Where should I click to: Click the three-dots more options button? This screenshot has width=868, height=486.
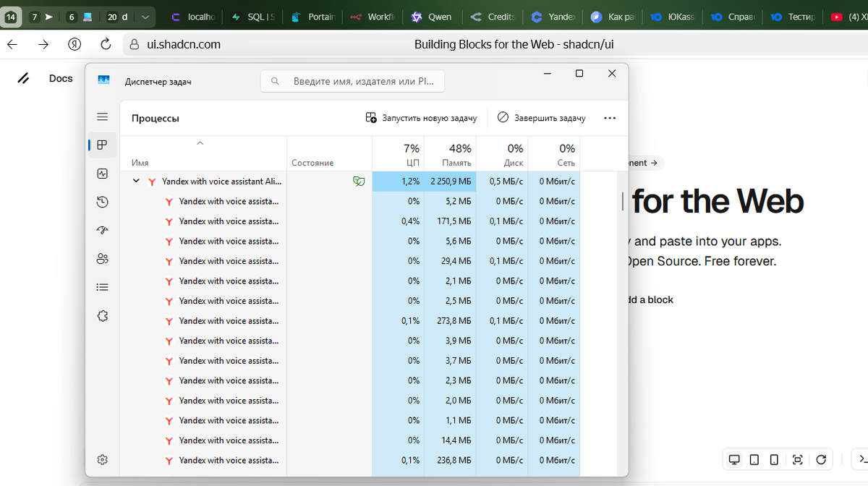[609, 118]
